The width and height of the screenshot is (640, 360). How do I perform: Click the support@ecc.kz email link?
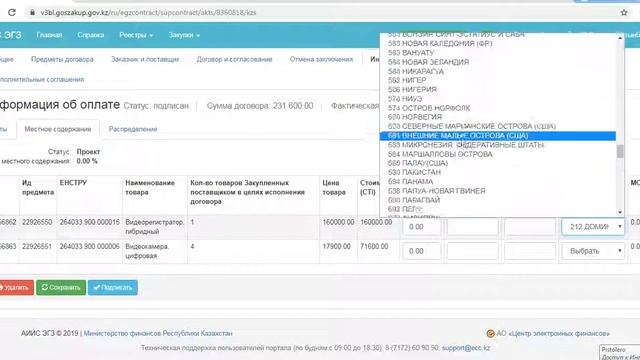(x=466, y=348)
